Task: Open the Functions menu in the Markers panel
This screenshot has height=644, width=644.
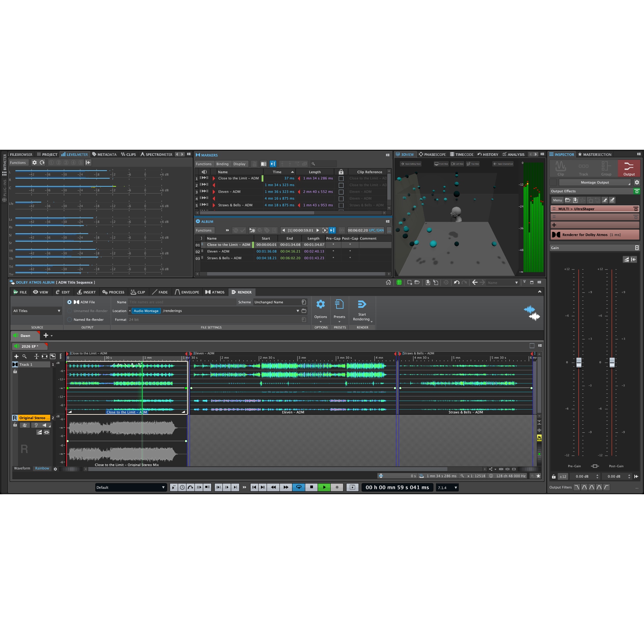Action: tap(204, 164)
